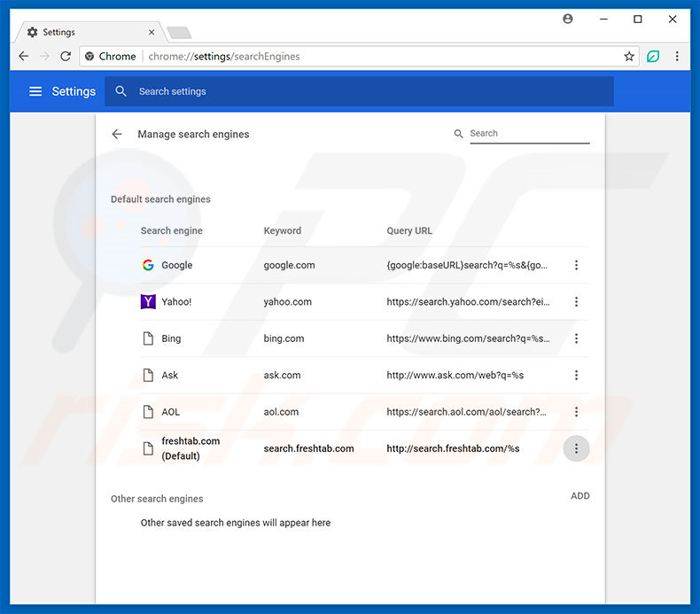The image size is (700, 614).
Task: Open a new tab with the tab button
Action: tap(179, 33)
